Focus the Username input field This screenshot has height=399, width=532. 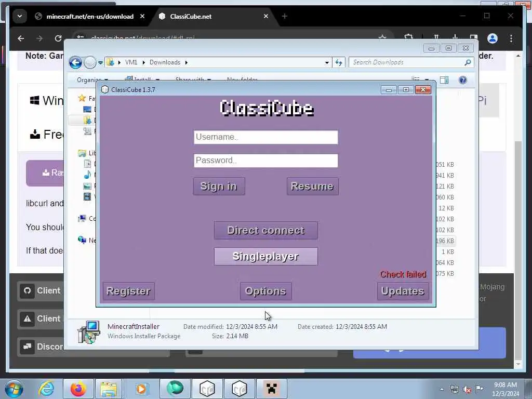(265, 137)
